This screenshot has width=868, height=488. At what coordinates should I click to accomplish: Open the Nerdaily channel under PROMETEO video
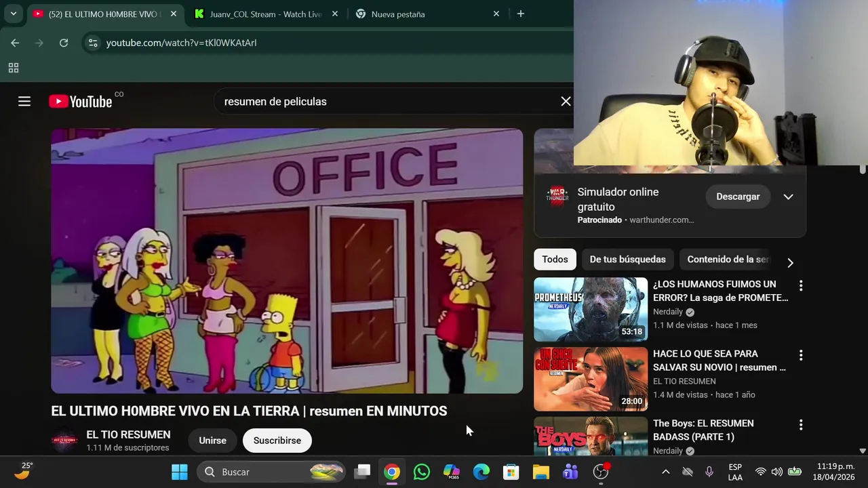668,312
